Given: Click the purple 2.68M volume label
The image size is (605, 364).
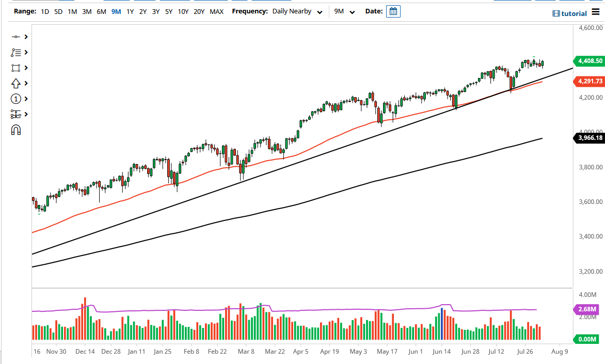Looking at the screenshot, I should (587, 310).
